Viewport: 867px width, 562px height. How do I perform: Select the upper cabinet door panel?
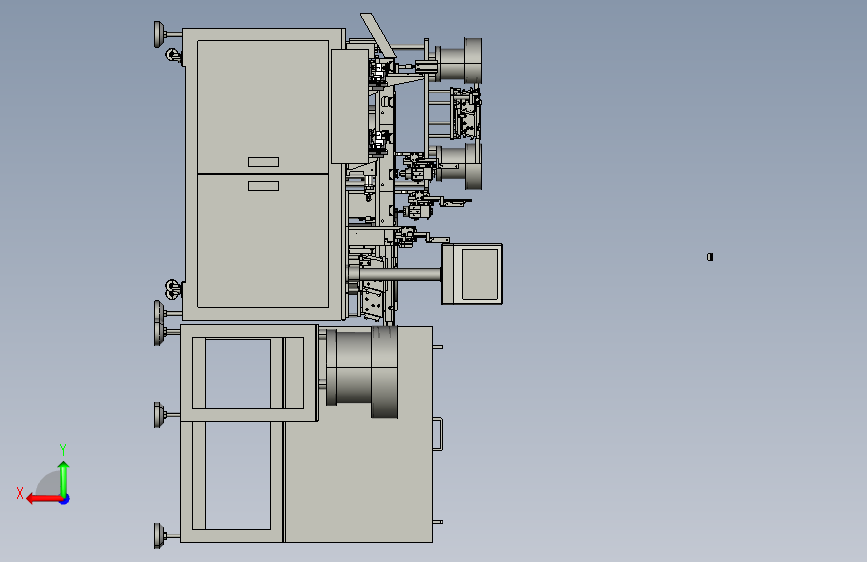263,107
